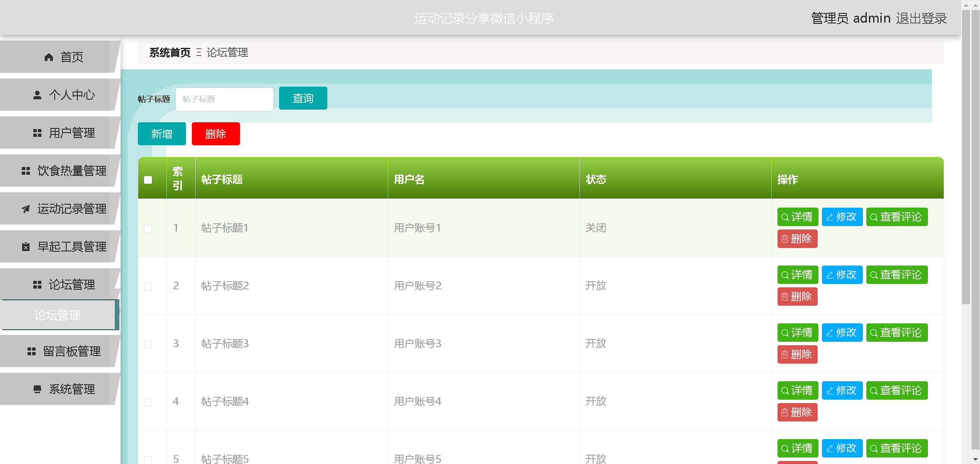Viewport: 980px width, 464px height.
Task: Click 系统首页 in the breadcrumb
Action: [x=170, y=52]
